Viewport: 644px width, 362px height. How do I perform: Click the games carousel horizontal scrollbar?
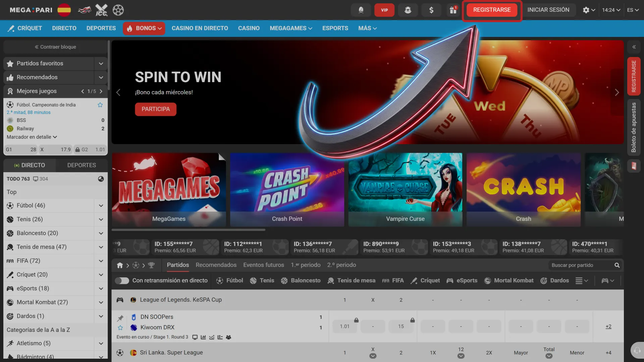pyautogui.click(x=189, y=230)
